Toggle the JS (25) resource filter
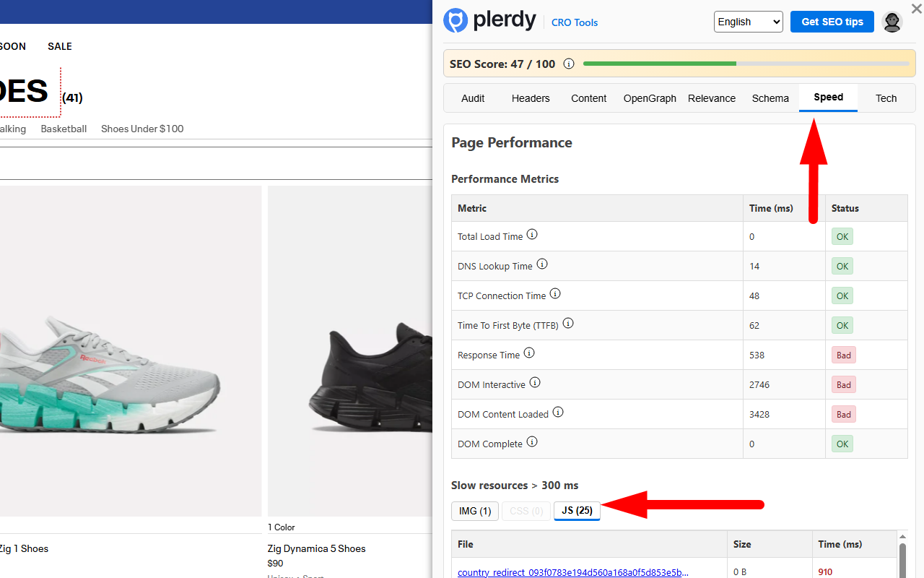The height and width of the screenshot is (578, 924). click(x=577, y=511)
